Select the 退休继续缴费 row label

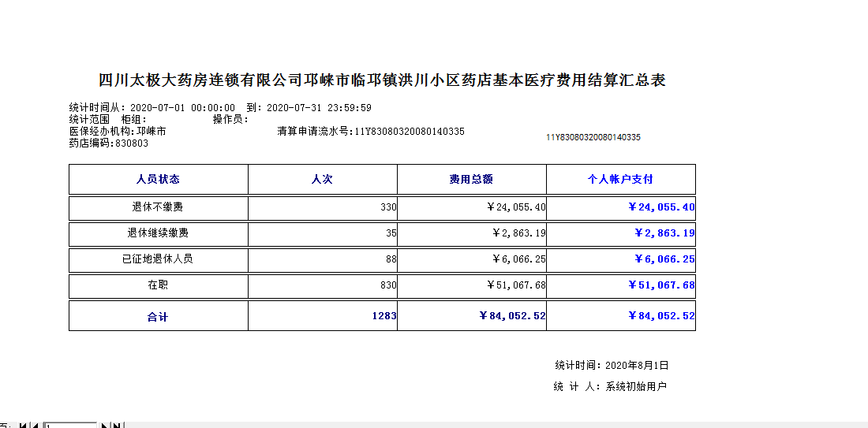pos(158,233)
